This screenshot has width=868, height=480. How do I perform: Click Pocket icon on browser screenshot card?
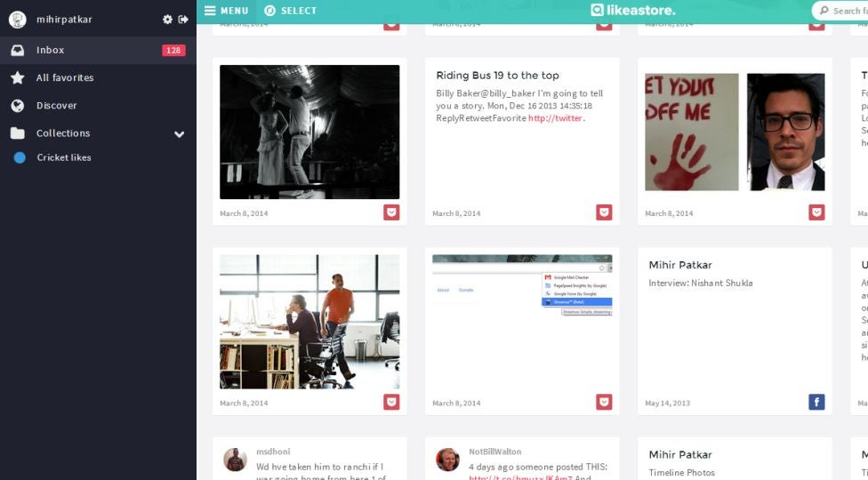(x=604, y=402)
